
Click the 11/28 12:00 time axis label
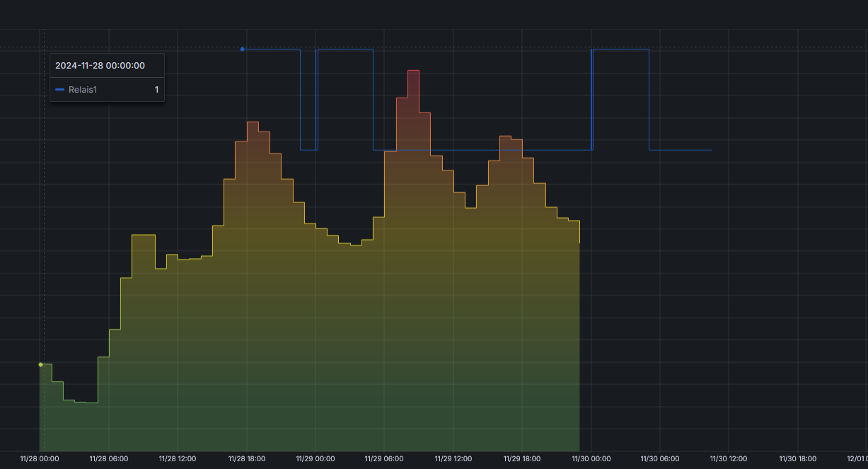point(178,459)
